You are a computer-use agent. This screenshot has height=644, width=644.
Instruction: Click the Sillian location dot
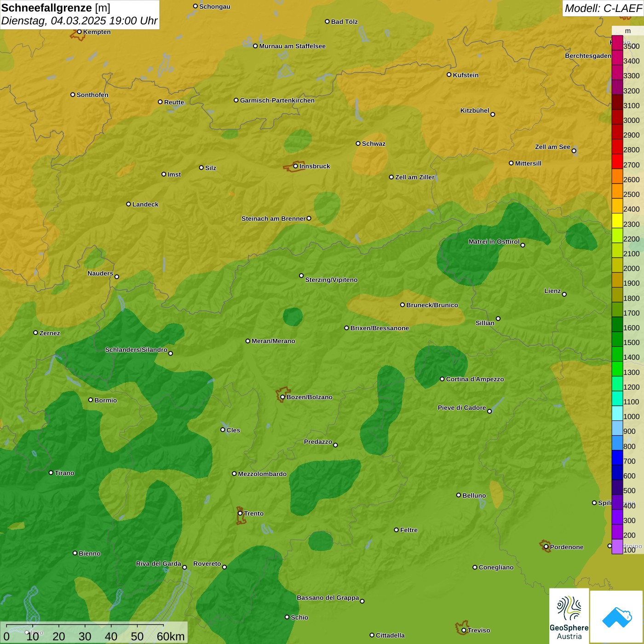[498, 318]
